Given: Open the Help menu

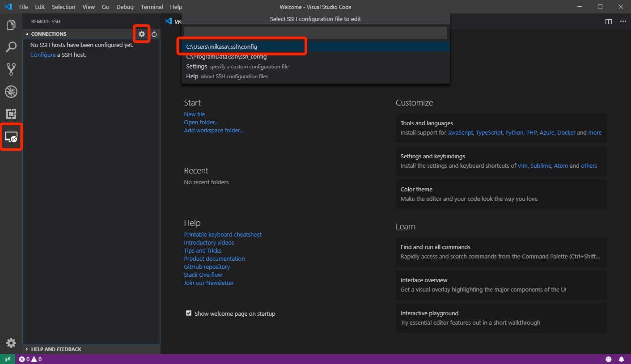Looking at the screenshot, I should pyautogui.click(x=176, y=7).
